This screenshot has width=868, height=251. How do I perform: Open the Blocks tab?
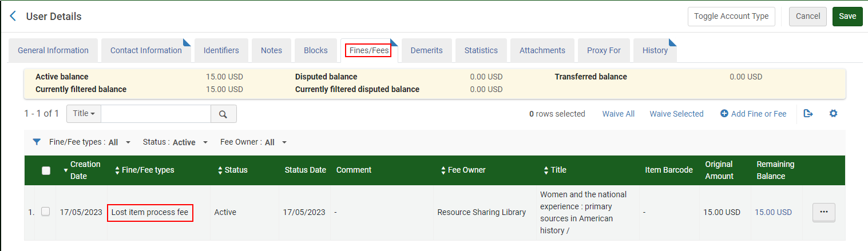pyautogui.click(x=315, y=50)
